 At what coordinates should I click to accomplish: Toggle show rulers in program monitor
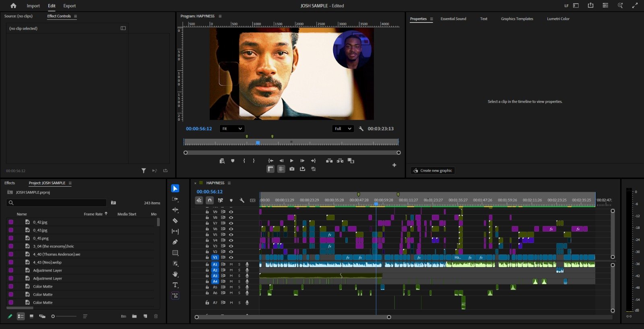tap(270, 169)
